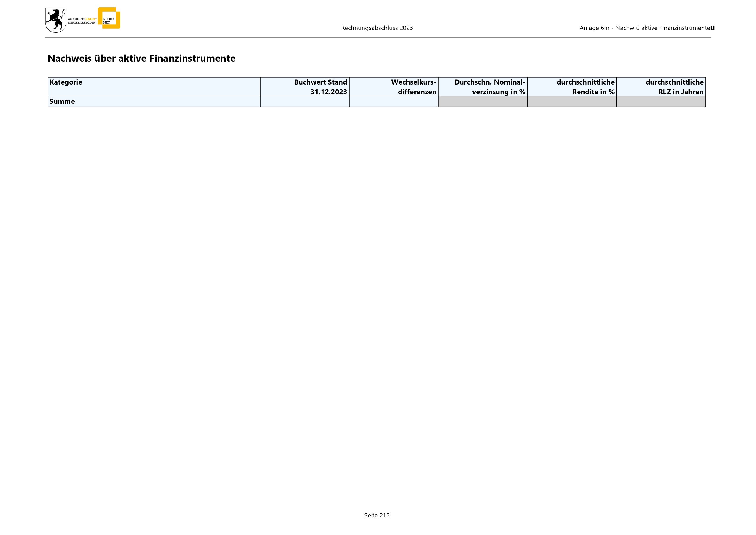Click the yellow RegioNet logo
The width and height of the screenshot is (756, 535).
click(x=110, y=18)
